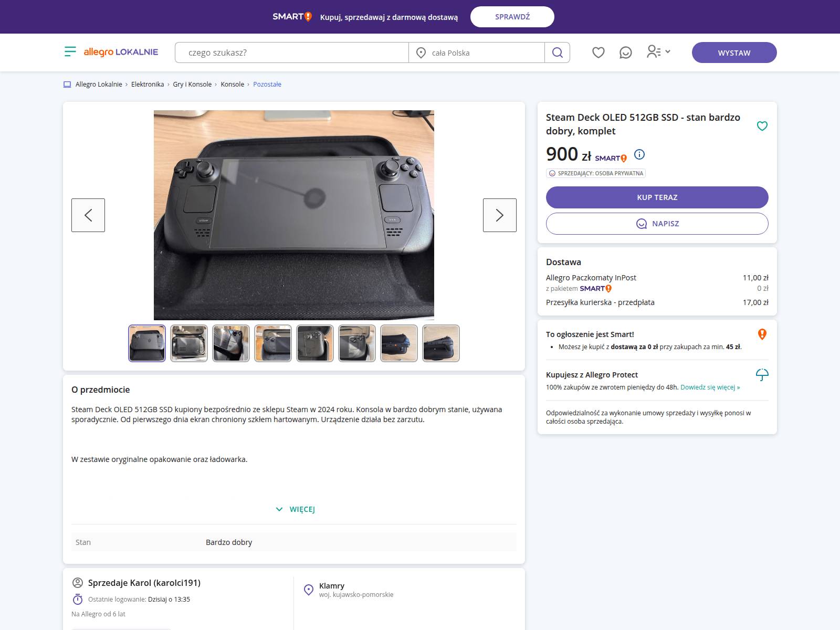Click the '900 zł' price
Image resolution: width=840 pixels, height=630 pixels.
(569, 154)
